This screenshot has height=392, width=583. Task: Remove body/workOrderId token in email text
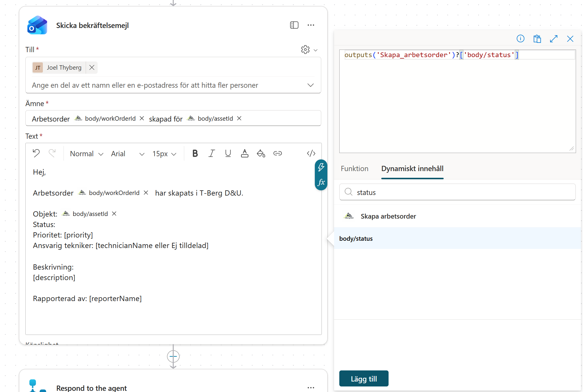point(146,193)
